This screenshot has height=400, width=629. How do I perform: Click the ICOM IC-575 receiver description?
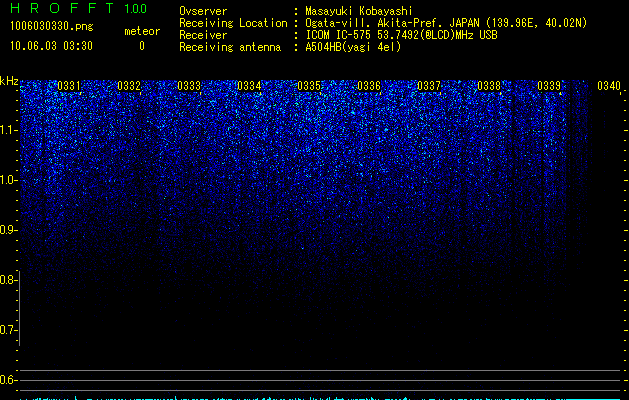pos(401,35)
